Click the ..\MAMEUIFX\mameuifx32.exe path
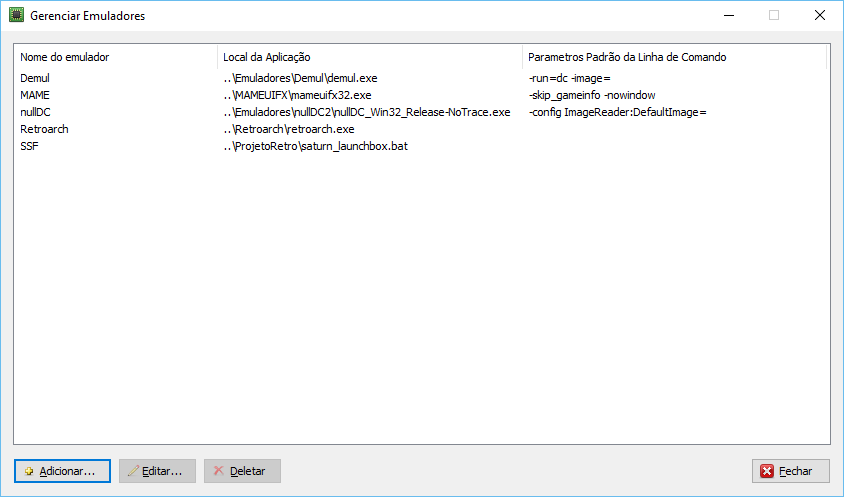 click(297, 95)
